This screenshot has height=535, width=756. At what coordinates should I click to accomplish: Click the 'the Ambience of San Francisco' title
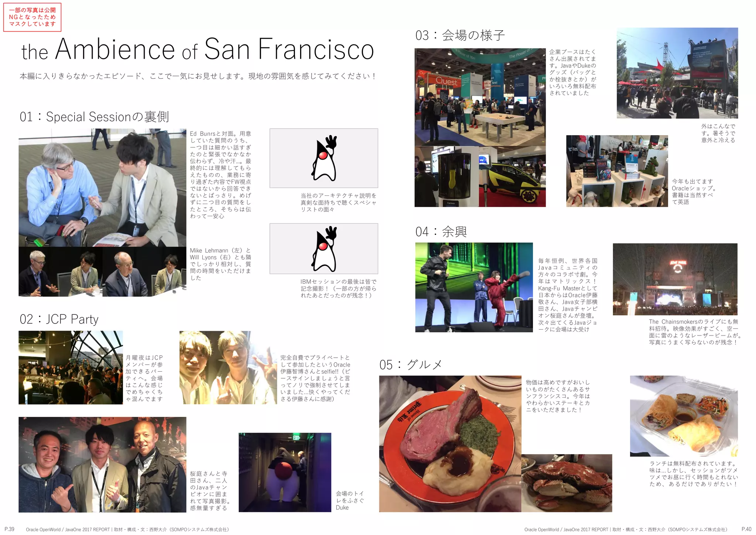pyautogui.click(x=197, y=49)
